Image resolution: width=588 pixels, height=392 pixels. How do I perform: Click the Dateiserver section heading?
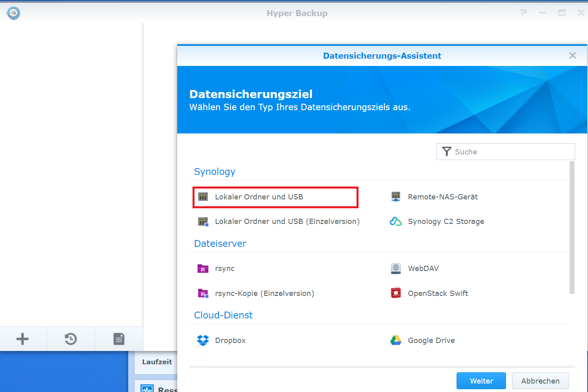click(x=220, y=244)
